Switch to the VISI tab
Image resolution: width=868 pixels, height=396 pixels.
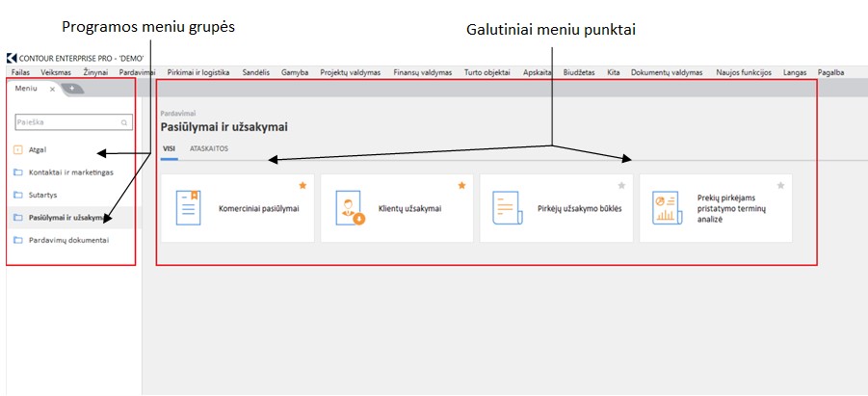[170, 149]
